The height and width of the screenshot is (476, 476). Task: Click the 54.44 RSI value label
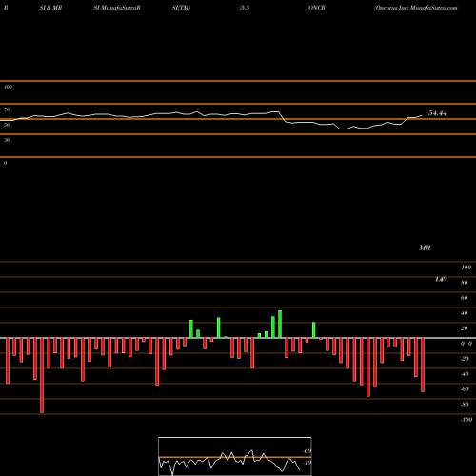438,113
